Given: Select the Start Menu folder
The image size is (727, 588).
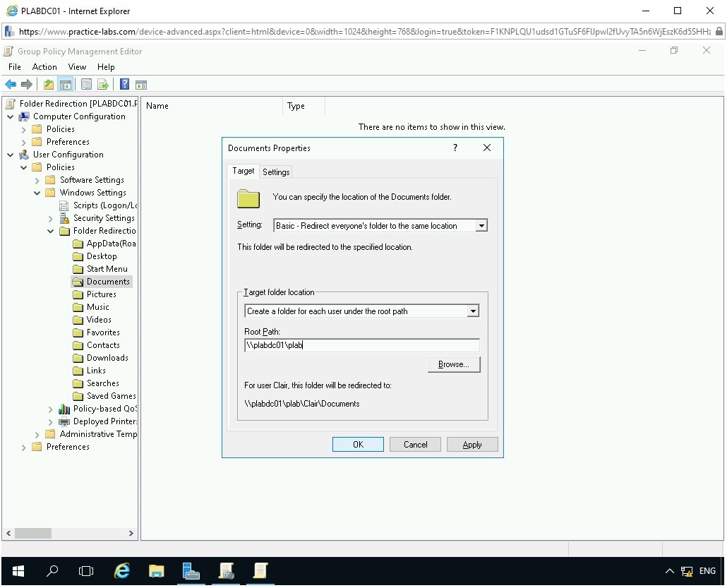Looking at the screenshot, I should click(x=100, y=269).
